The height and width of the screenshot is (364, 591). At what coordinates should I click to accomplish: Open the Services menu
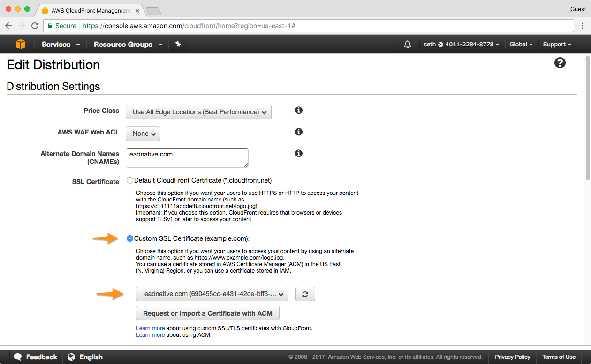(61, 44)
